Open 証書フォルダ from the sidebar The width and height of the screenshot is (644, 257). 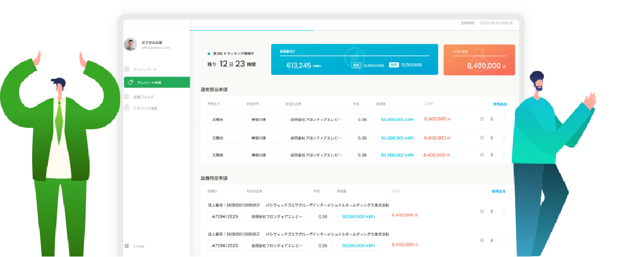pyautogui.click(x=143, y=97)
